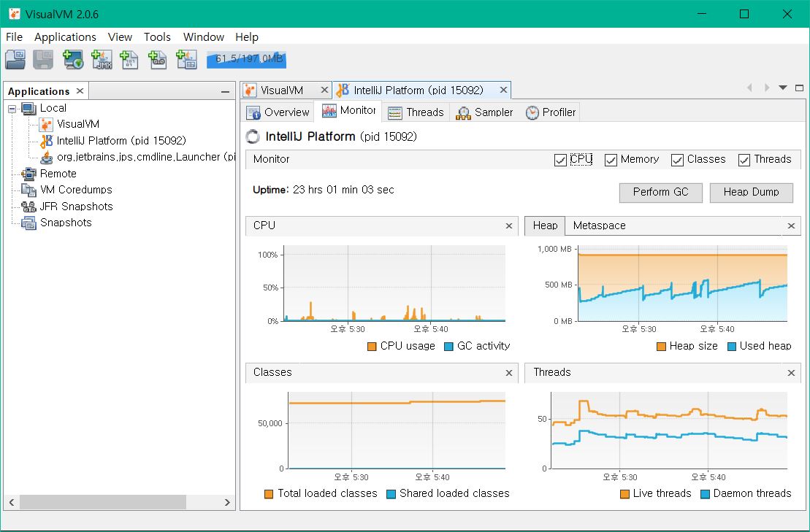Screen dimensions: 810x532
Task: Uncheck the Classes checkbox
Action: pyautogui.click(x=677, y=160)
